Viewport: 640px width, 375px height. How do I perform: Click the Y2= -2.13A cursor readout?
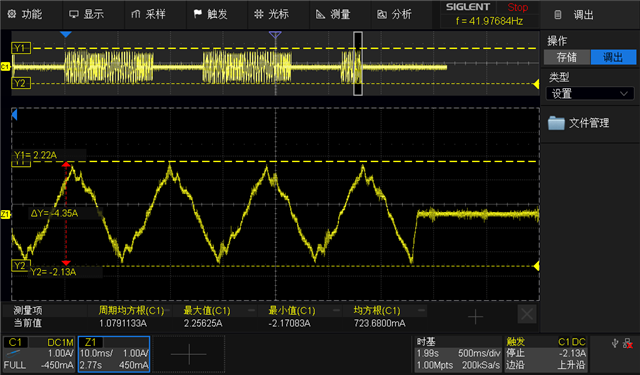(53, 272)
